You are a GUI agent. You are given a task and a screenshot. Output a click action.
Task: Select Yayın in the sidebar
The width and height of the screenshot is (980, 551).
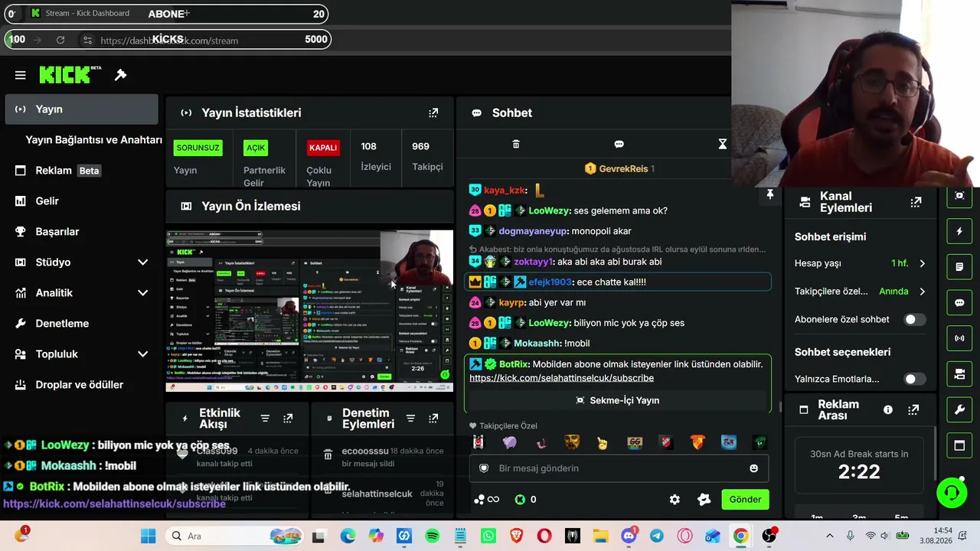pyautogui.click(x=81, y=109)
